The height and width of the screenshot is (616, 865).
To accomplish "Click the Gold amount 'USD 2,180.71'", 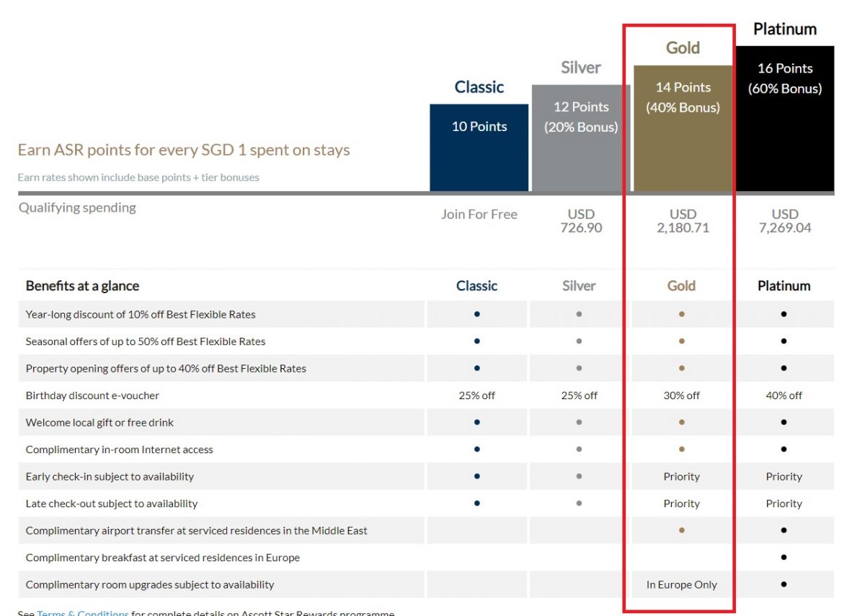I will click(683, 220).
